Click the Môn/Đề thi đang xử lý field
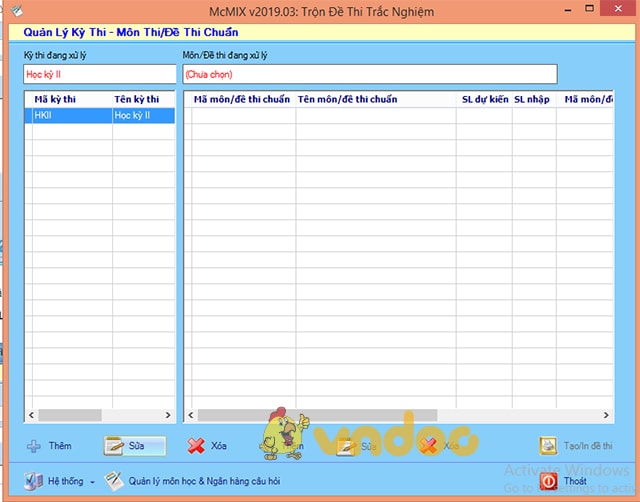Image resolution: width=640 pixels, height=502 pixels. [369, 74]
